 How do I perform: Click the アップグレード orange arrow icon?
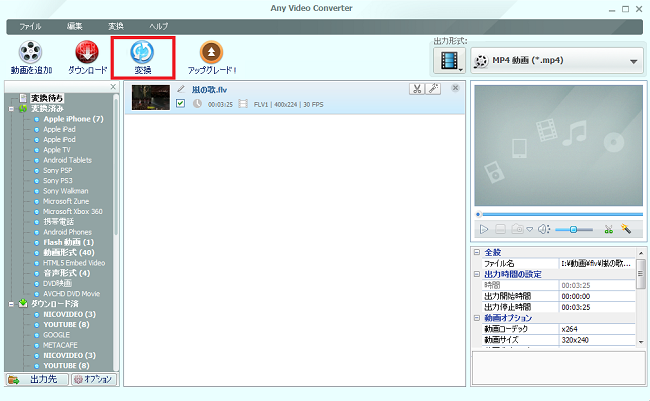pyautogui.click(x=211, y=52)
